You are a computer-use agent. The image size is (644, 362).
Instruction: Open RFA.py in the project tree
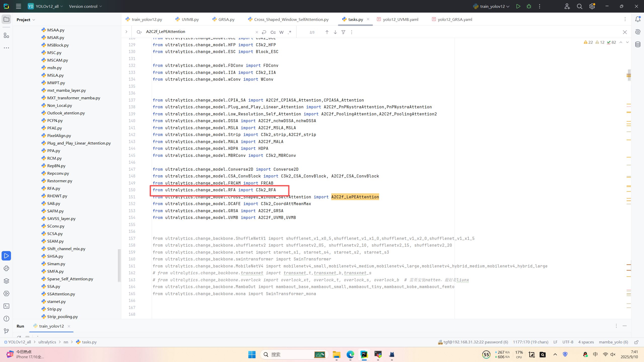click(54, 188)
